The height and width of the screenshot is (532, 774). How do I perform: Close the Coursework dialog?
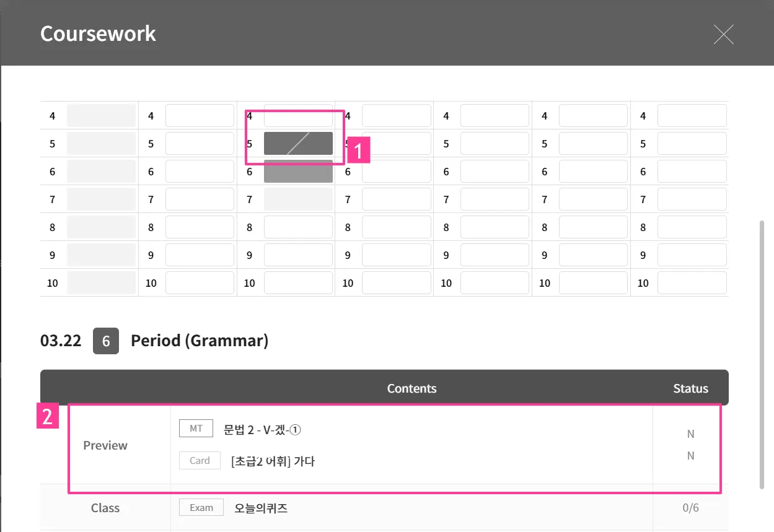pos(723,35)
